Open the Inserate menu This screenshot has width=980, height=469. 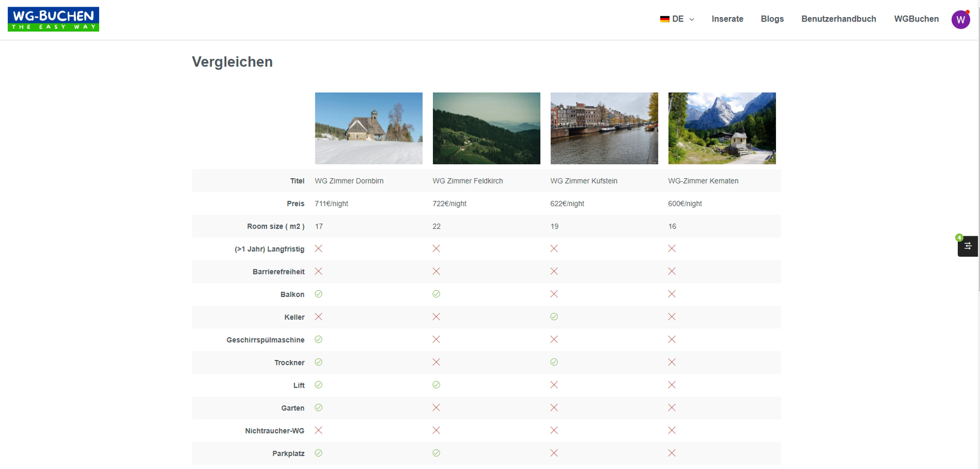pyautogui.click(x=727, y=19)
